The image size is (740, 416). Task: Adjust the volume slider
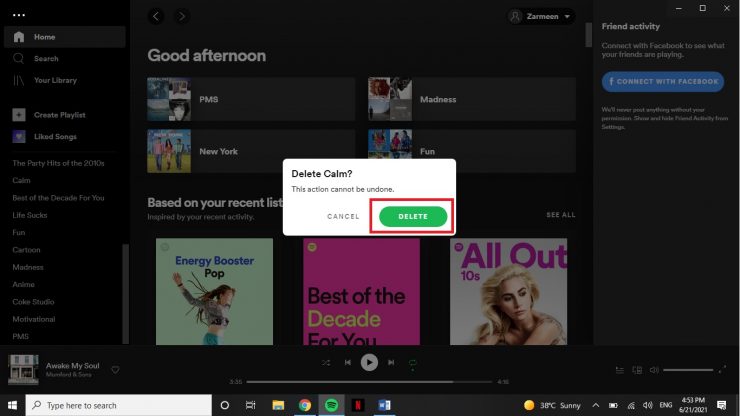coord(688,370)
